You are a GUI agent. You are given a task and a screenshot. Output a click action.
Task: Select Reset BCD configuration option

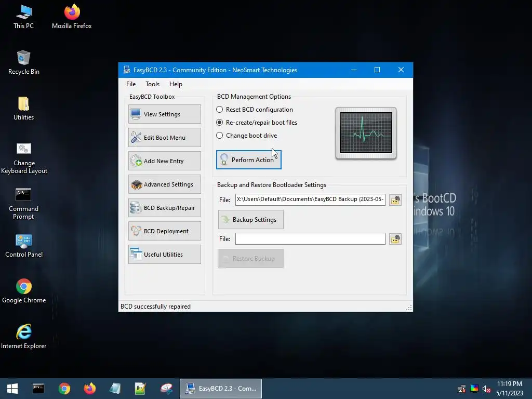255,110
